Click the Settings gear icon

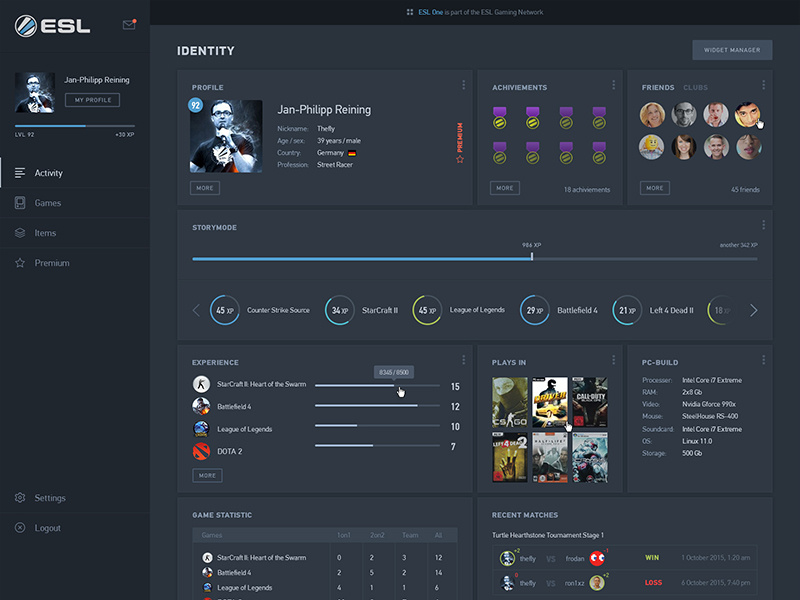tap(20, 497)
